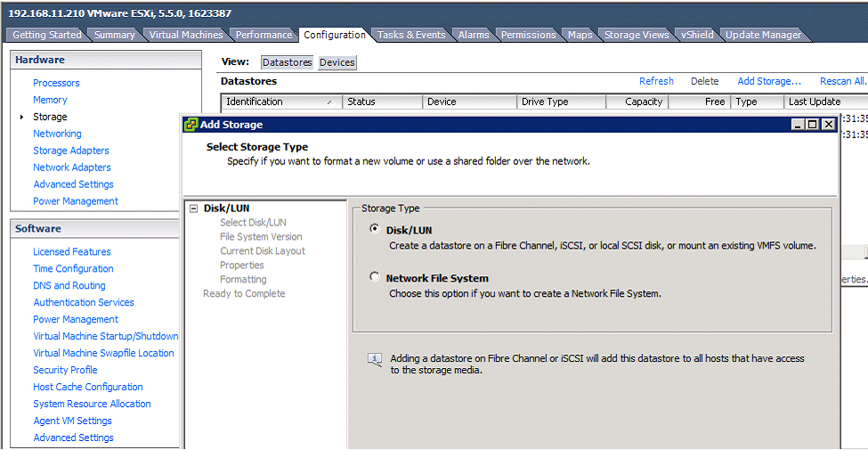Click the Delete datastore link
The width and height of the screenshot is (868, 450).
[x=704, y=81]
